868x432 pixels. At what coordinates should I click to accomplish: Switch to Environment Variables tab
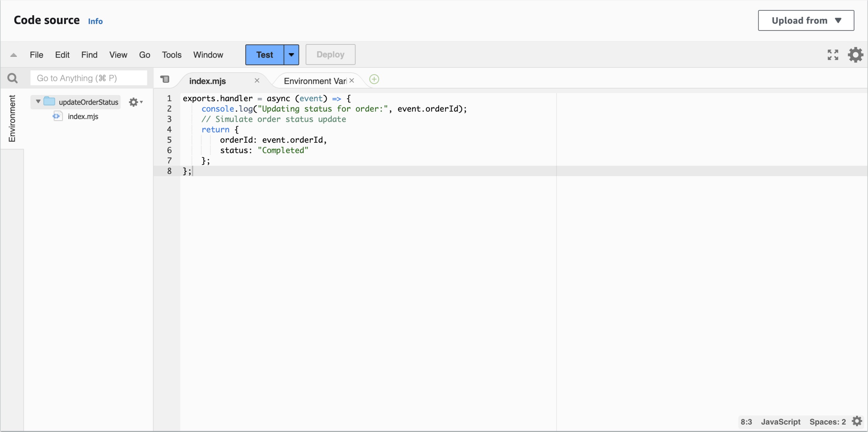pyautogui.click(x=315, y=81)
